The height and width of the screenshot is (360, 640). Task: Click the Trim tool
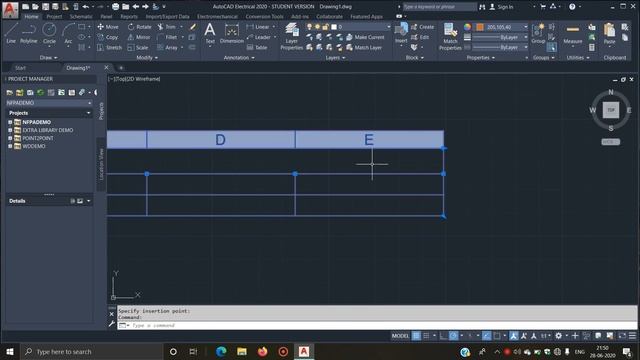167,27
